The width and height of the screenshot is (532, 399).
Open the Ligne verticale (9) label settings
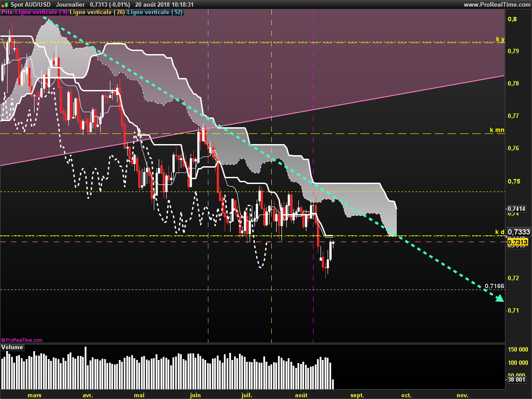(41, 12)
